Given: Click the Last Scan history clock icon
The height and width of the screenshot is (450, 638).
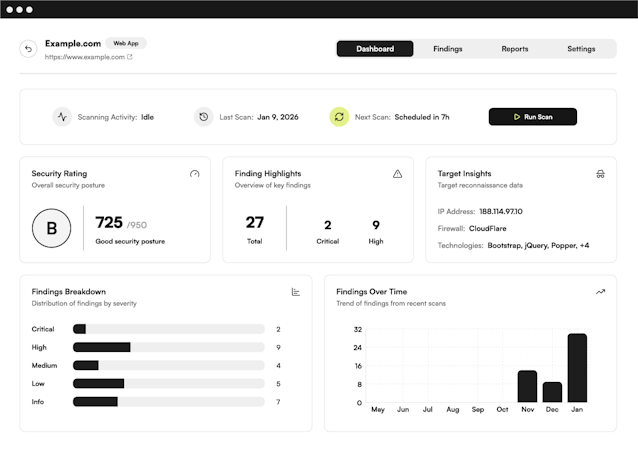Looking at the screenshot, I should click(x=204, y=117).
